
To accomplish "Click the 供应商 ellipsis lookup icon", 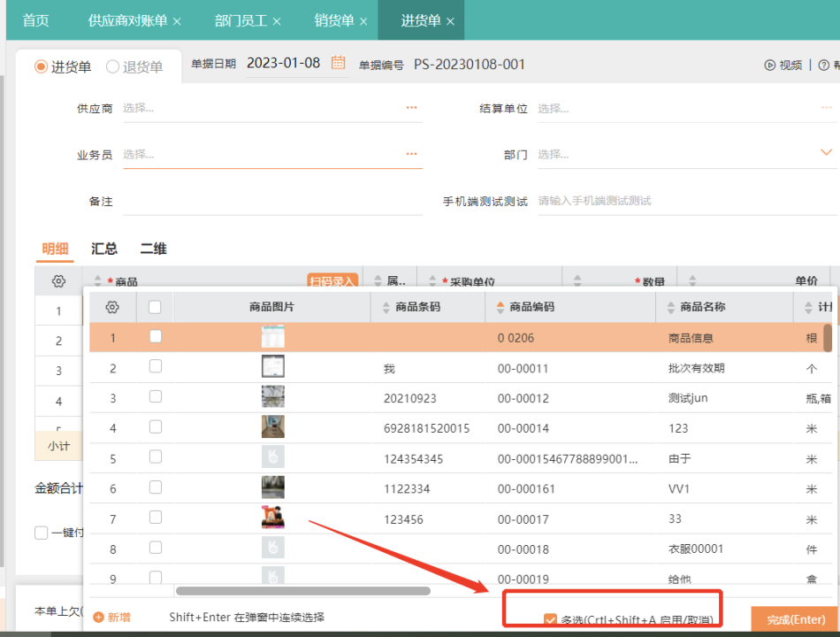I will tap(411, 108).
